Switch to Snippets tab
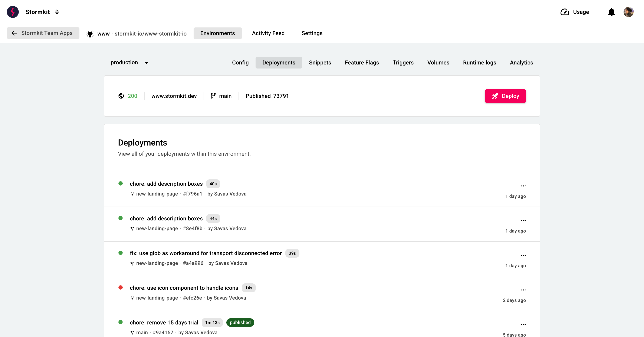The height and width of the screenshot is (337, 644). tap(320, 63)
